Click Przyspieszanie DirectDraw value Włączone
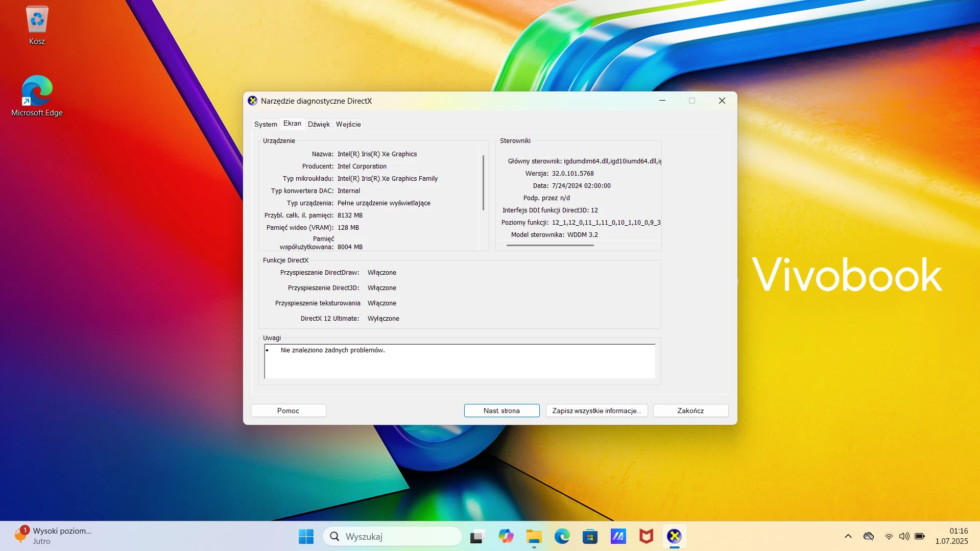Screen dimensions: 980x551 coord(381,272)
